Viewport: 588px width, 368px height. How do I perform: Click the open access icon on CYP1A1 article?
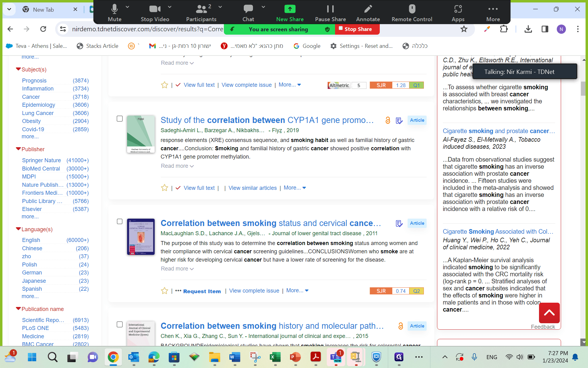click(388, 120)
